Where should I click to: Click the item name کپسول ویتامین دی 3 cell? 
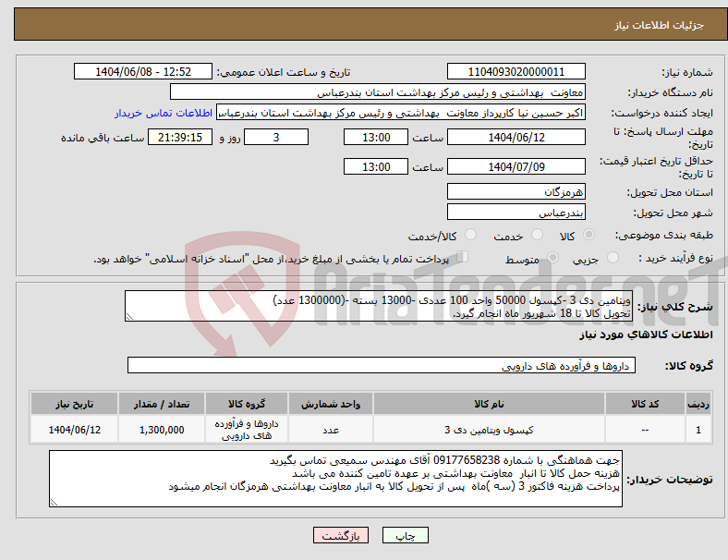(489, 430)
